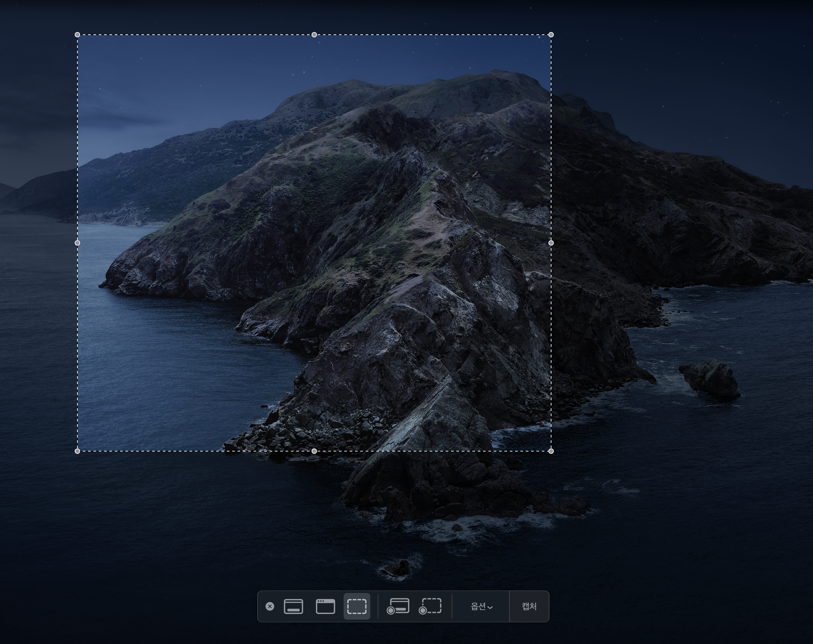
Task: Click the bottom-center selection edge handle
Action: 314,451
